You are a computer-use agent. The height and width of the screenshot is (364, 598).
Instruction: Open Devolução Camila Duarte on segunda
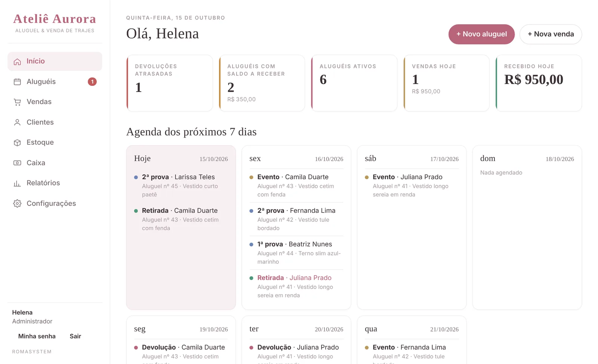click(x=181, y=354)
